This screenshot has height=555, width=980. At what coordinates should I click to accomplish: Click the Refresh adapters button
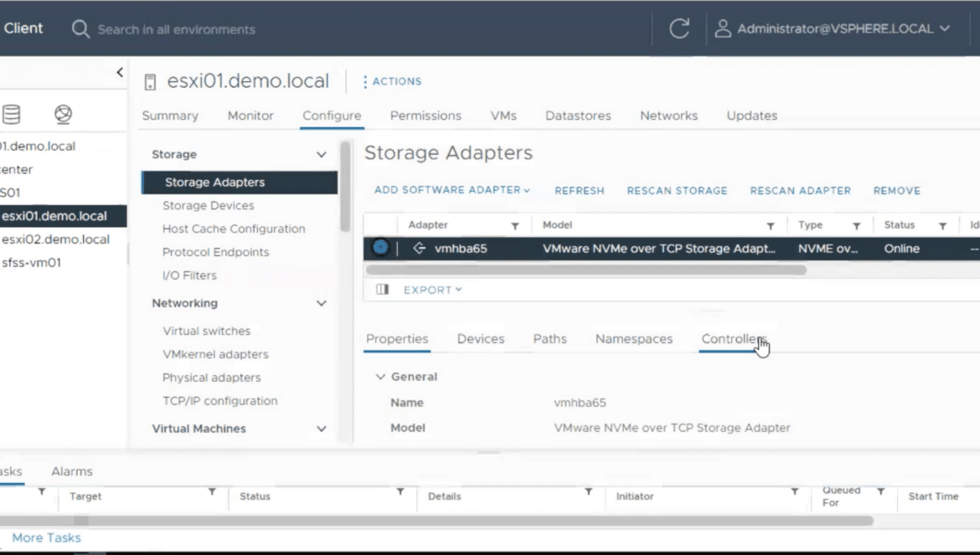[580, 190]
